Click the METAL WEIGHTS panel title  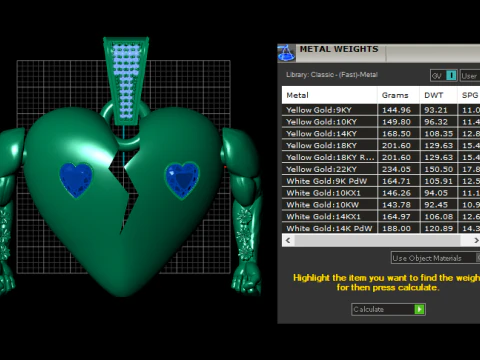coord(339,49)
